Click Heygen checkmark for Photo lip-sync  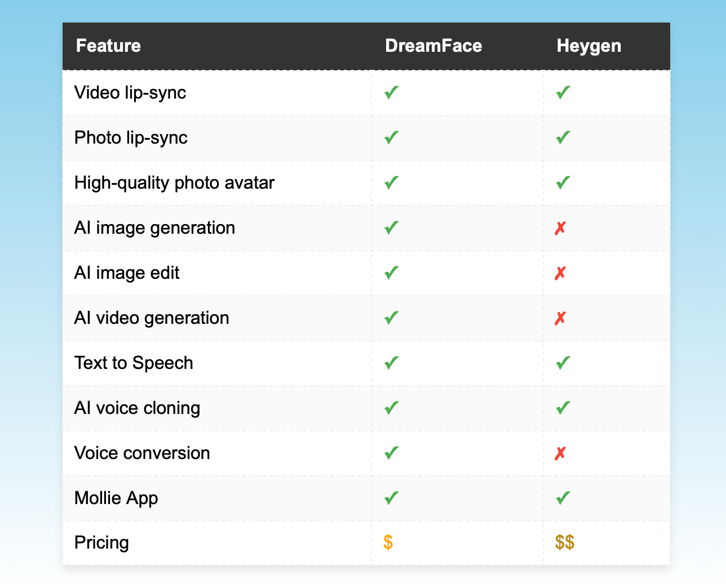point(563,138)
